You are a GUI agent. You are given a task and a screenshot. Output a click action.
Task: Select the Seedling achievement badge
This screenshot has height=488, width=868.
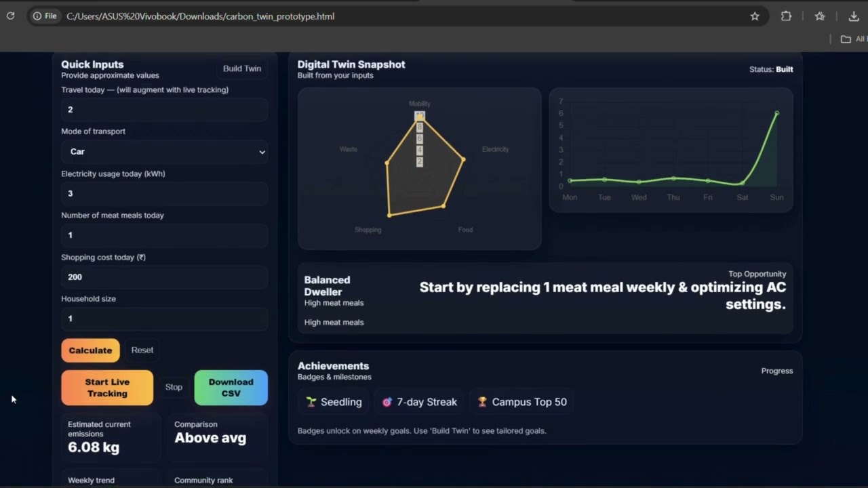coord(334,402)
